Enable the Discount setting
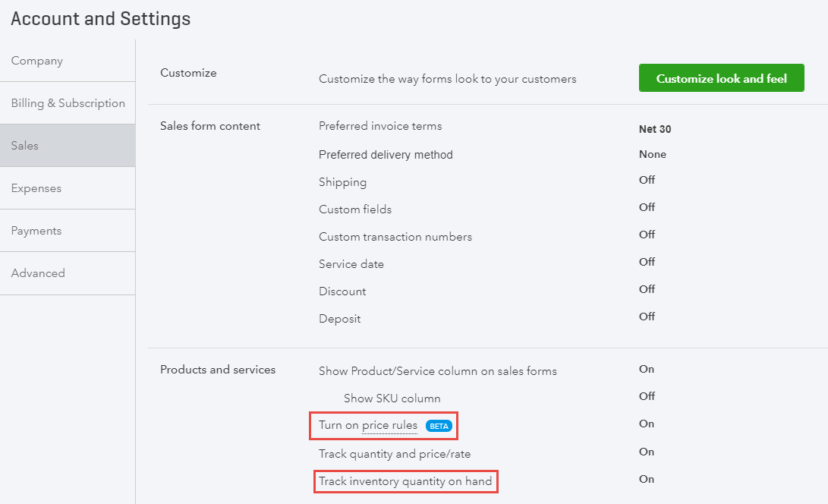828x504 pixels. 647,289
